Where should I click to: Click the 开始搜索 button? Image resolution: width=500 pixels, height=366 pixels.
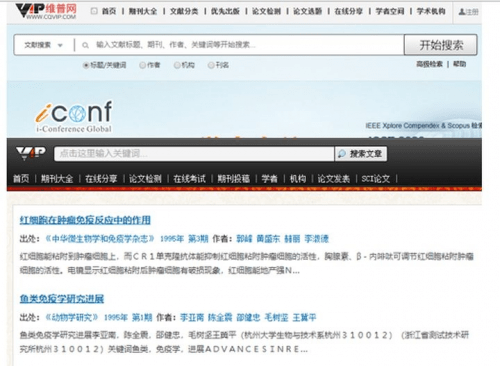point(441,45)
